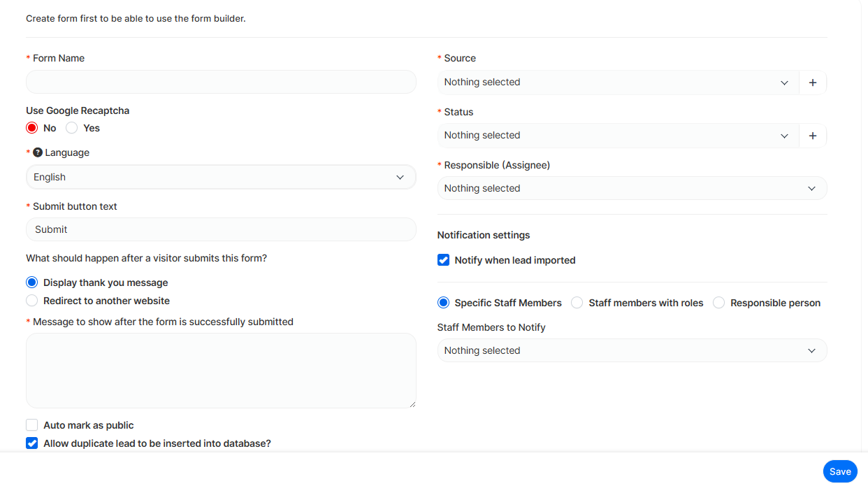Click the Language help question mark icon
This screenshot has height=486, width=868.
coord(38,152)
